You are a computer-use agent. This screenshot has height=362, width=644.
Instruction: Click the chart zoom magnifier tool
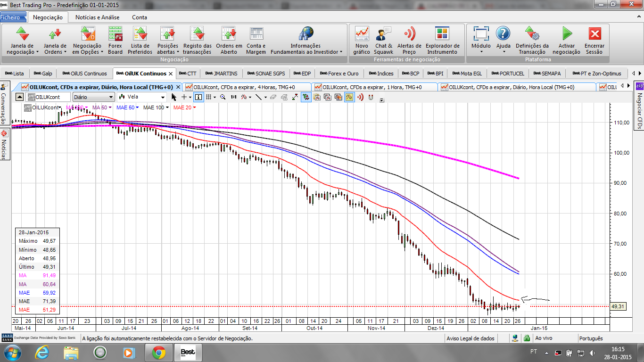pos(223,97)
